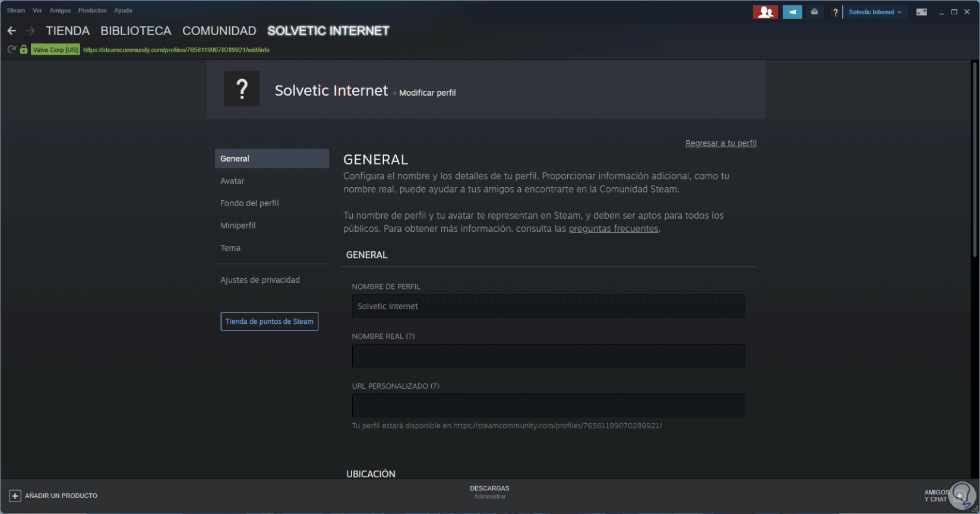Viewport: 980px width, 514px height.
Task: Open the SOLVETIC INTERNET profile section
Action: [x=328, y=31]
